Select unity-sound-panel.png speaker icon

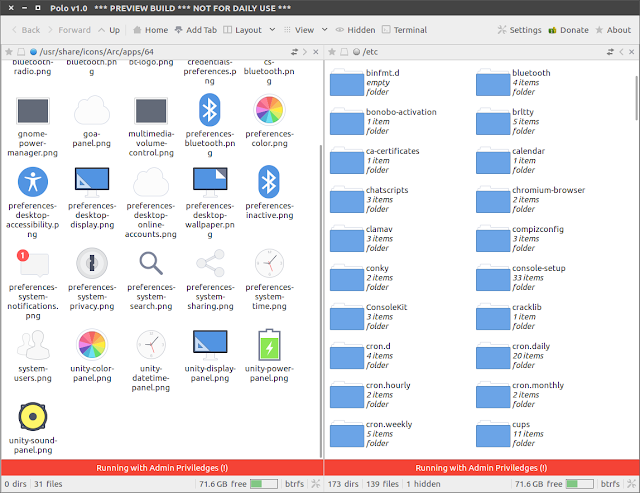click(x=33, y=417)
